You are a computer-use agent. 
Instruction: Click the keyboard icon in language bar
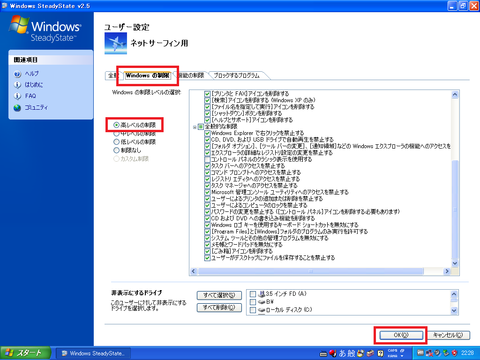click(323, 354)
